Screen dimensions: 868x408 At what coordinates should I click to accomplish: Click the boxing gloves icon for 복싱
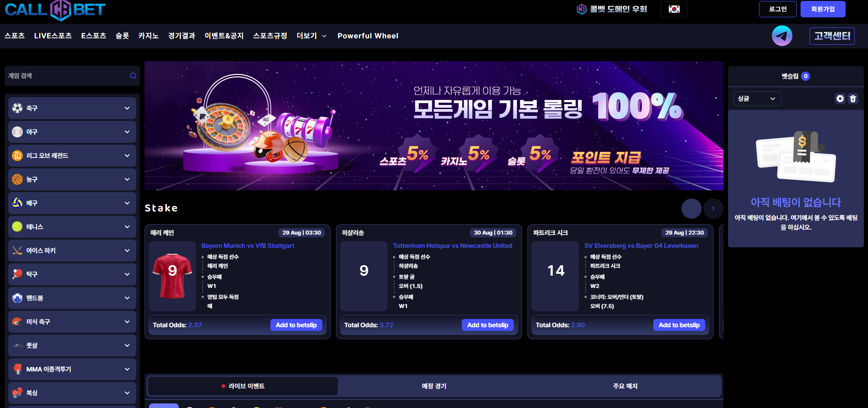pos(17,393)
